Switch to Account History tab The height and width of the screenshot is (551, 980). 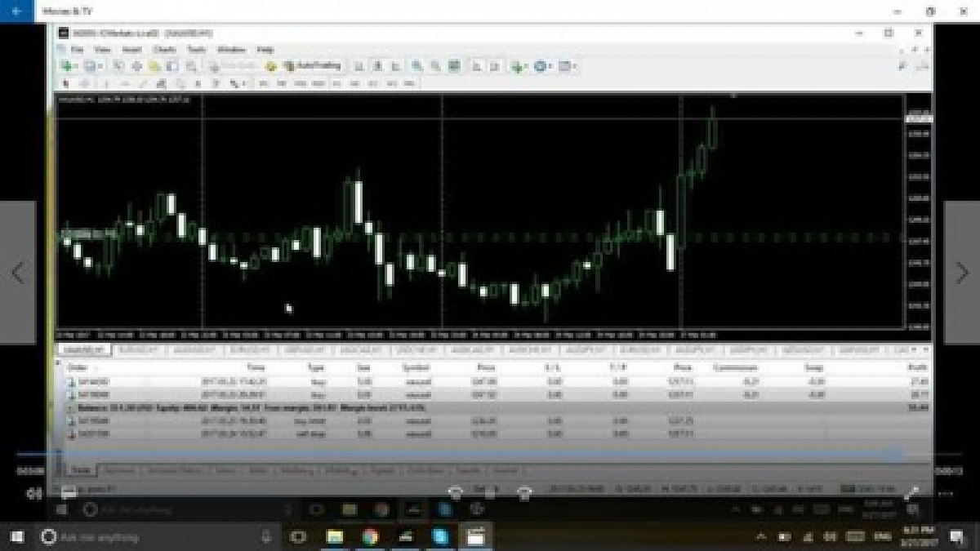[176, 471]
